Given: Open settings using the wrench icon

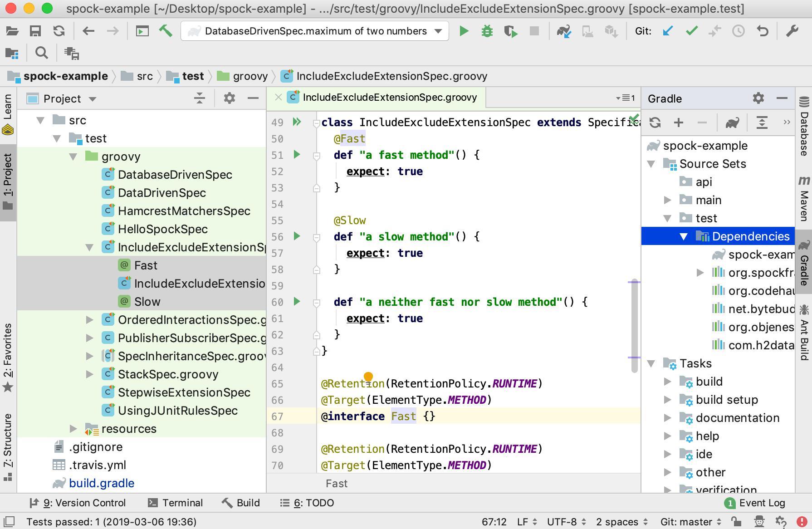Looking at the screenshot, I should (x=792, y=31).
